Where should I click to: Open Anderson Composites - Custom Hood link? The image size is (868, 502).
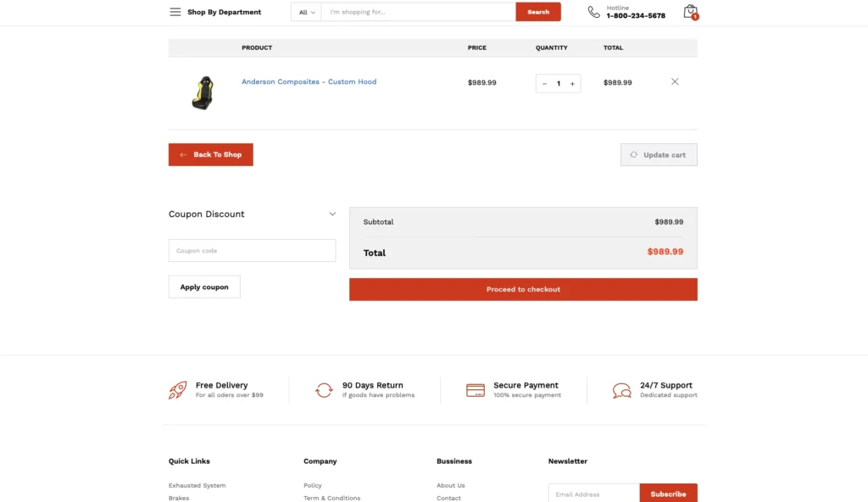point(309,82)
